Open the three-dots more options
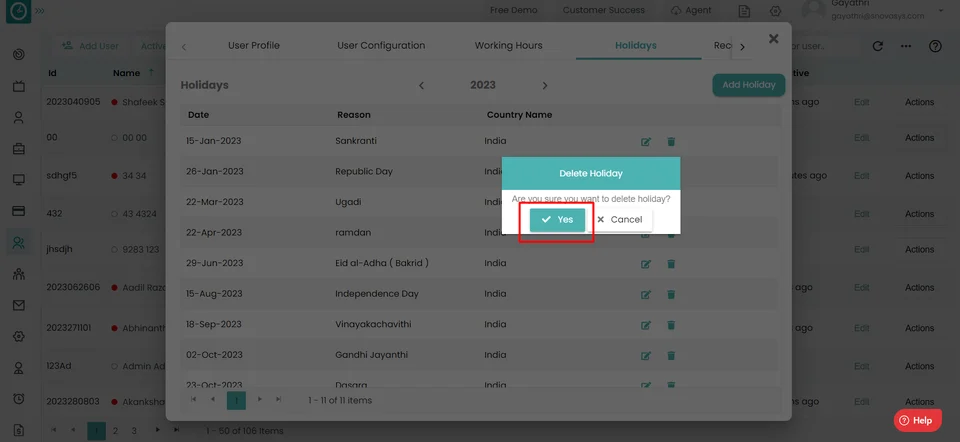Viewport: 960px width, 442px height. (906, 46)
